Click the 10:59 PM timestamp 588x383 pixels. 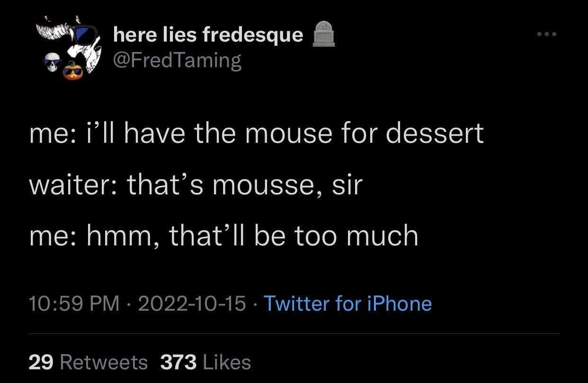tap(74, 303)
